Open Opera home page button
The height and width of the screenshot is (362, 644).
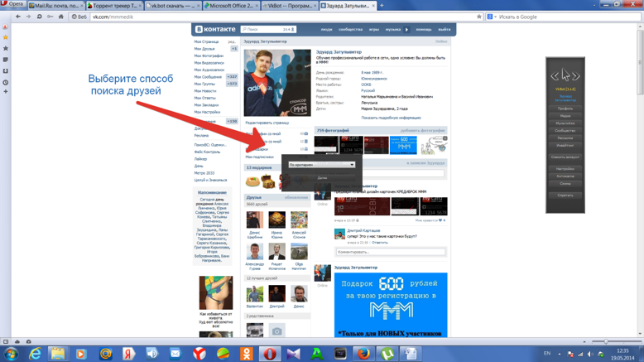(60, 17)
